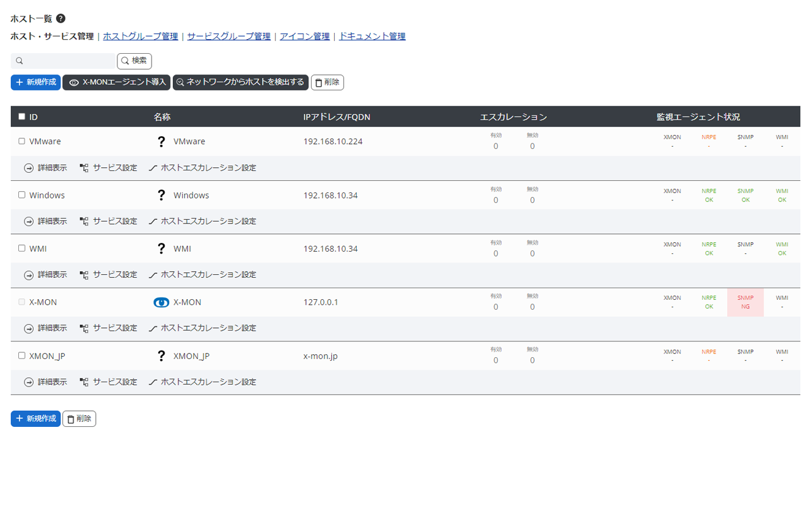Screen dimensions: 812x527
Task: Click the 監視エージェント状況 column header
Action: (698, 117)
